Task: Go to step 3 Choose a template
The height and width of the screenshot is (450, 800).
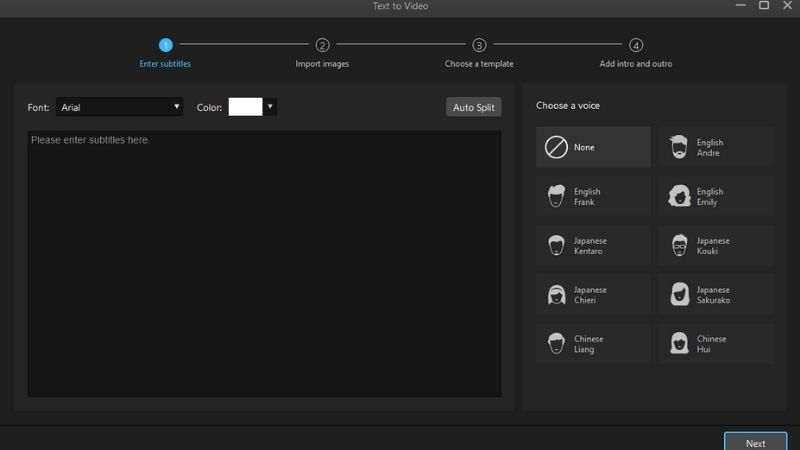Action: (x=479, y=53)
